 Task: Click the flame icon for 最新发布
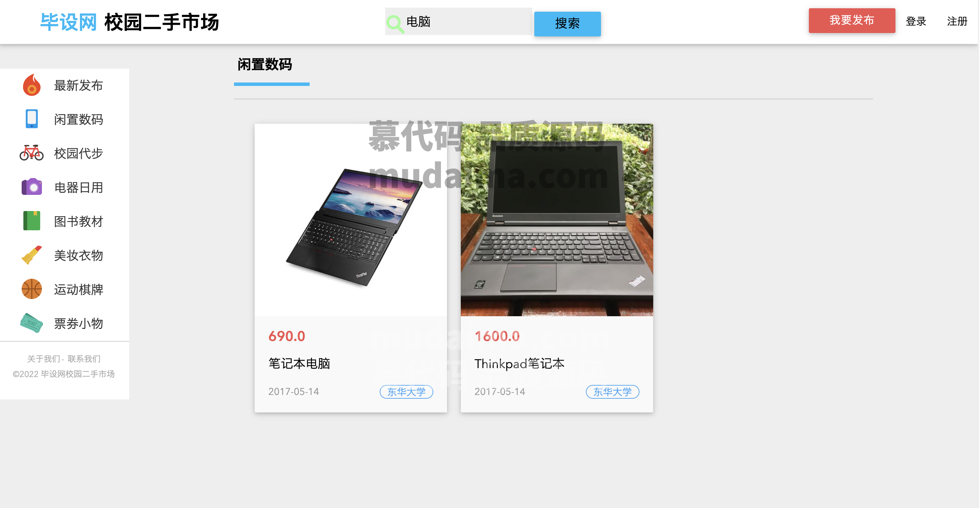pyautogui.click(x=32, y=85)
